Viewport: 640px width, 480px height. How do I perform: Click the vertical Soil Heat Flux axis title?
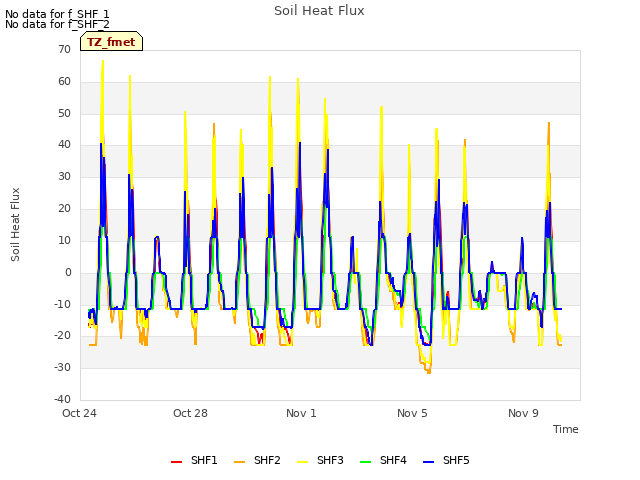click(15, 224)
